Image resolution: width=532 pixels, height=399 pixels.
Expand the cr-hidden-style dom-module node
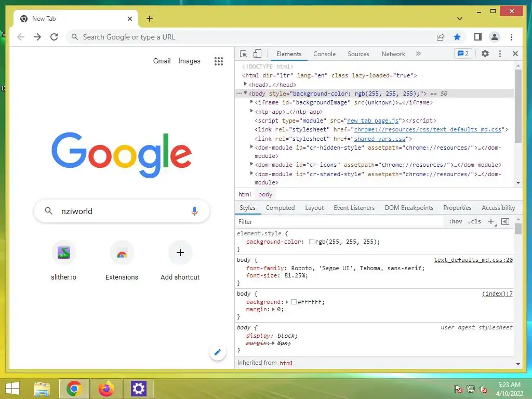point(251,147)
